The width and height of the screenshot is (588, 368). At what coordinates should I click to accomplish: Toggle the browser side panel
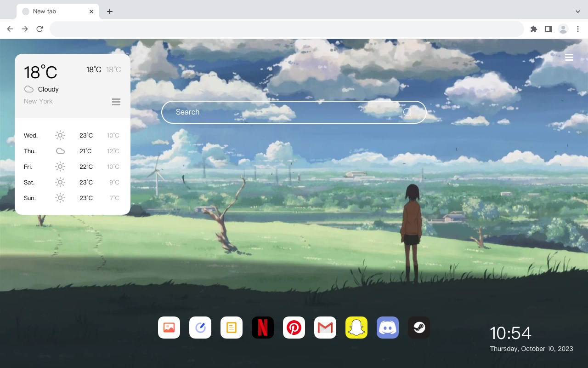548,29
